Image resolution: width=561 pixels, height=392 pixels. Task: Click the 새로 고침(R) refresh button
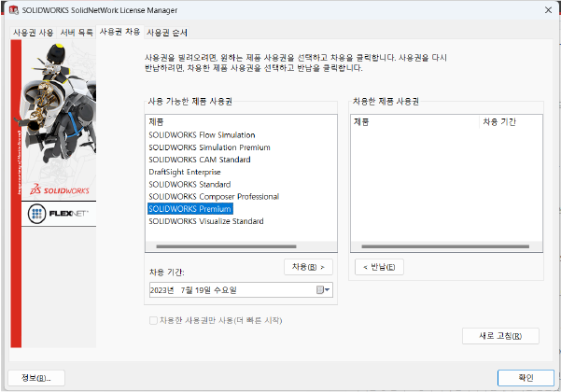click(500, 336)
